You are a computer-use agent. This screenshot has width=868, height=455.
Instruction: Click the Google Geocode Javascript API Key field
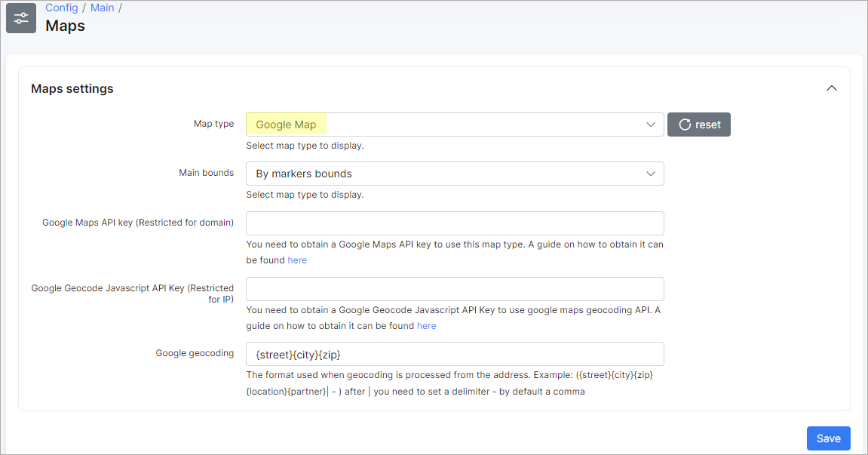pyautogui.click(x=454, y=289)
